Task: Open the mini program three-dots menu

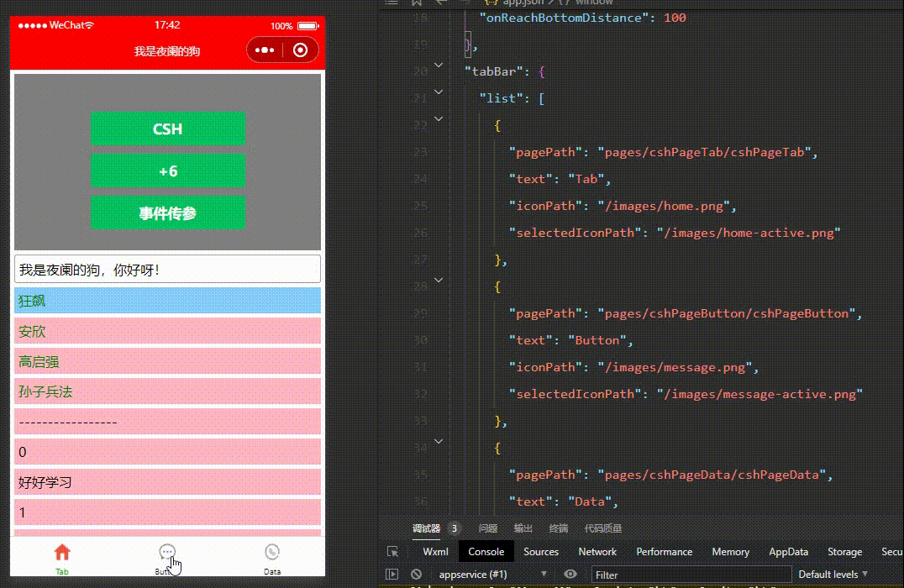Action: point(265,50)
